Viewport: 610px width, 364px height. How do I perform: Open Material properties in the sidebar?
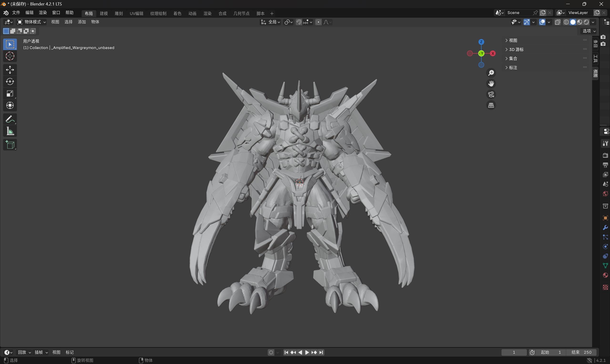point(605,275)
